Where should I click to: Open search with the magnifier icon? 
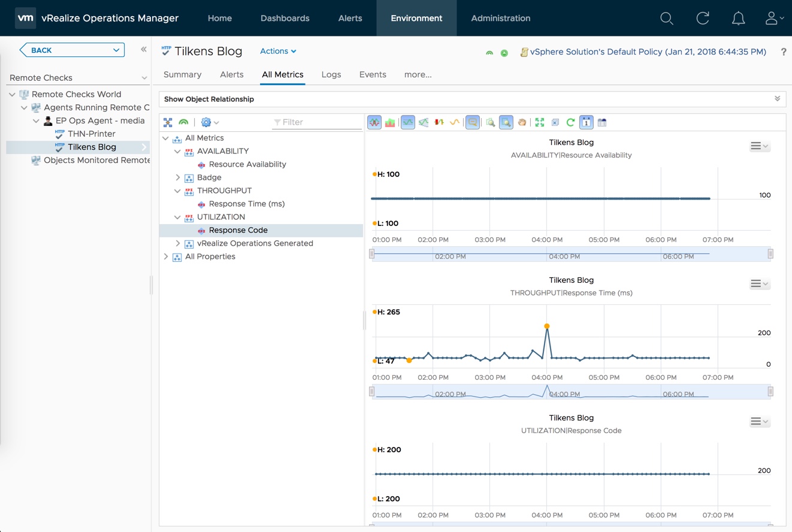(666, 19)
